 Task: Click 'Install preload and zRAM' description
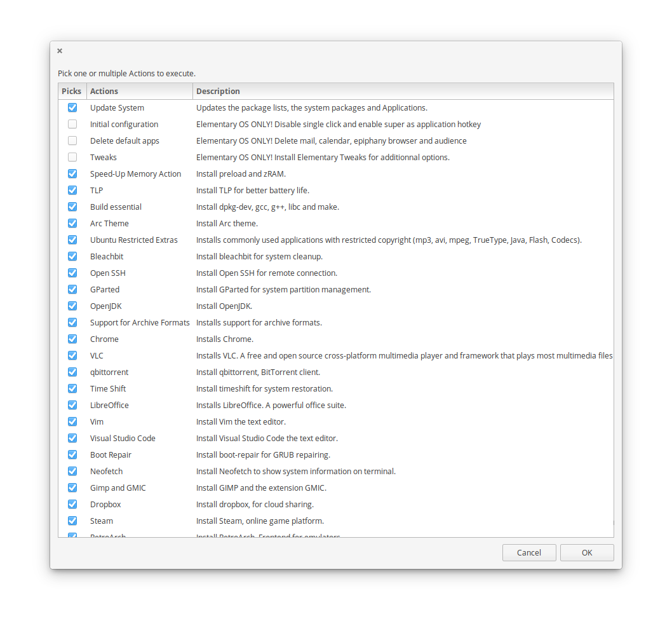point(241,174)
